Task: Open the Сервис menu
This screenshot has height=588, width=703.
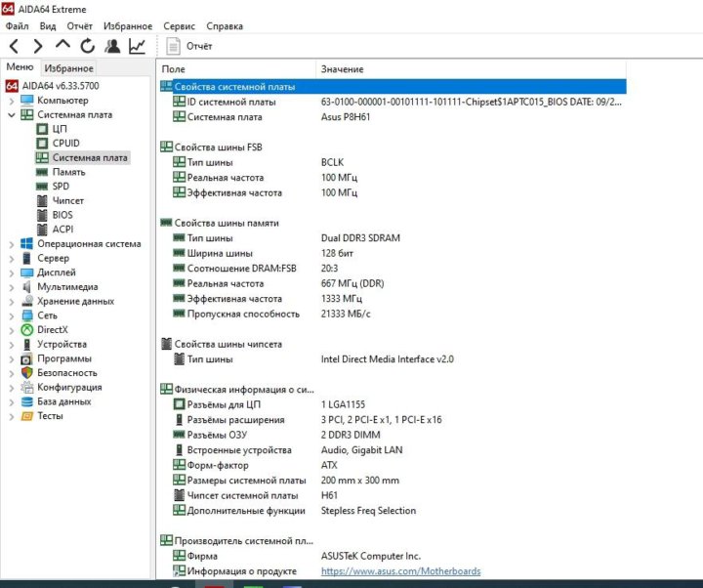Action: (x=179, y=26)
